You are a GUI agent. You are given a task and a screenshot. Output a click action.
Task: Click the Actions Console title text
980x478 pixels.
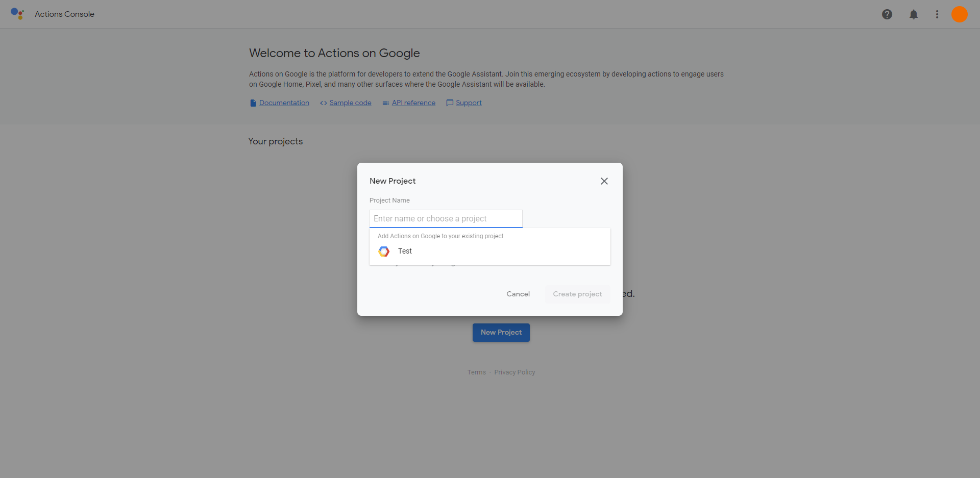64,14
